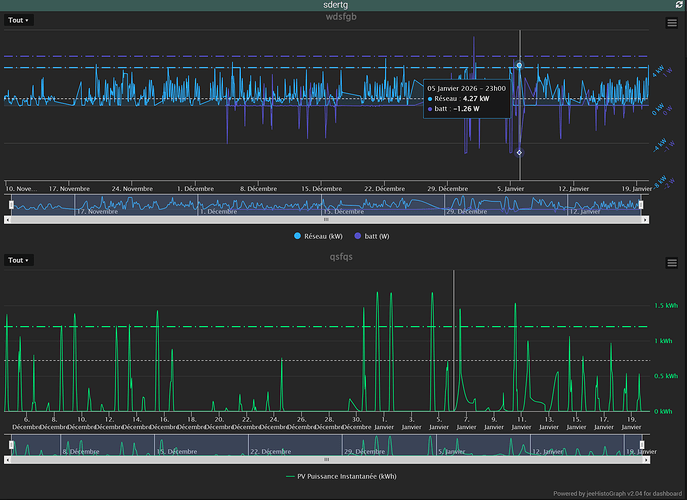Click the batt diamond marker on top chart

pos(519,152)
